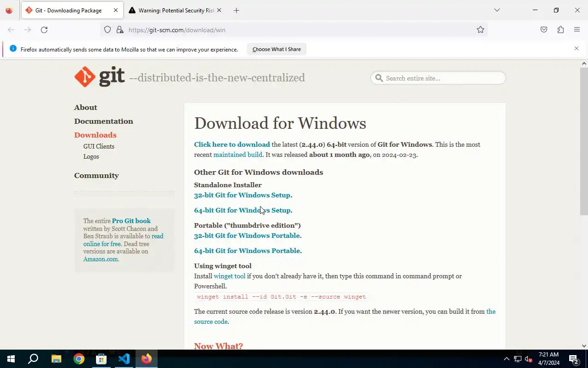588x368 pixels.
Task: Open 'the source code' link
Action: [x=345, y=316]
